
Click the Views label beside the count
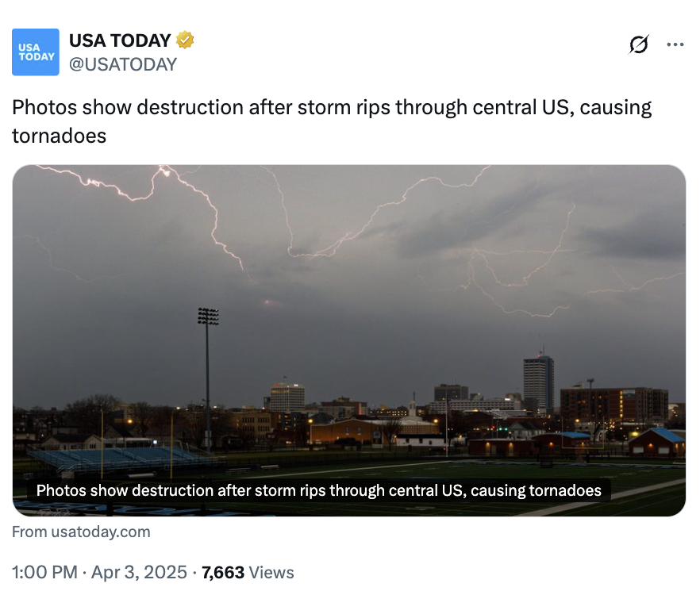[271, 573]
